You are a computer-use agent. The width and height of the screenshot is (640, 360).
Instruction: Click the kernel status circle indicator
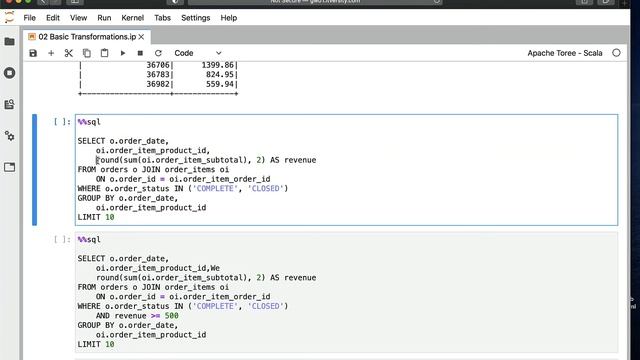pyautogui.click(x=616, y=53)
